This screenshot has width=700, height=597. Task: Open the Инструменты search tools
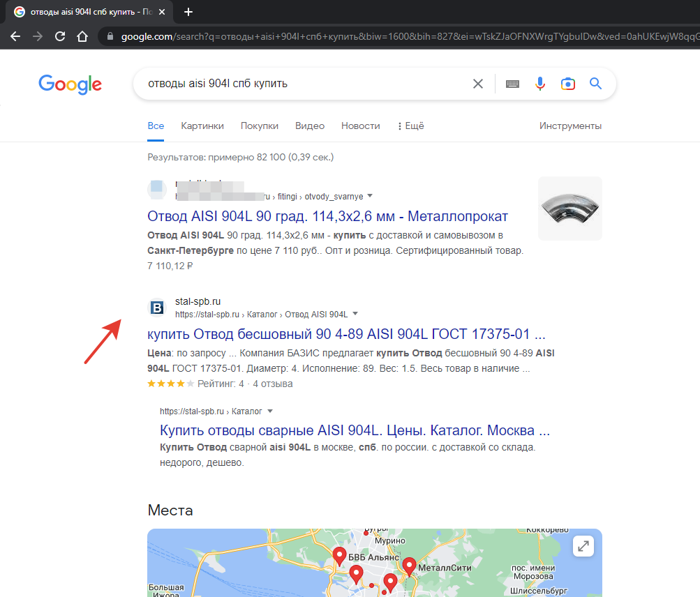coord(570,126)
